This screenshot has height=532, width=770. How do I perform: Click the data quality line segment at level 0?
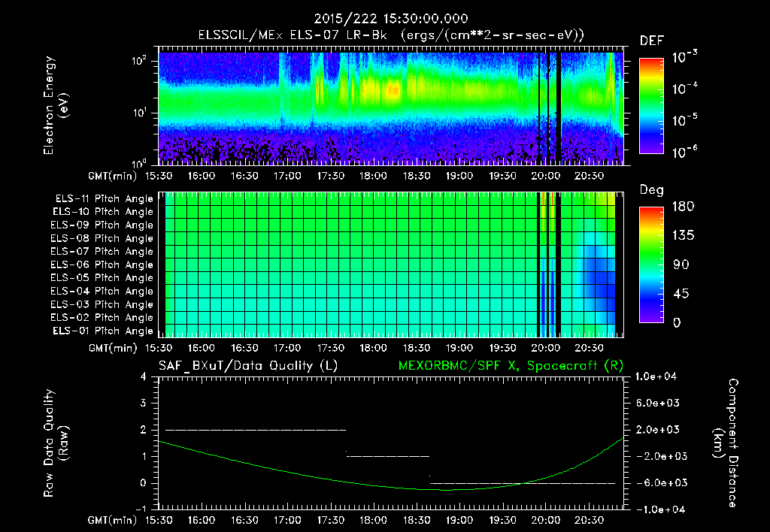523,483
